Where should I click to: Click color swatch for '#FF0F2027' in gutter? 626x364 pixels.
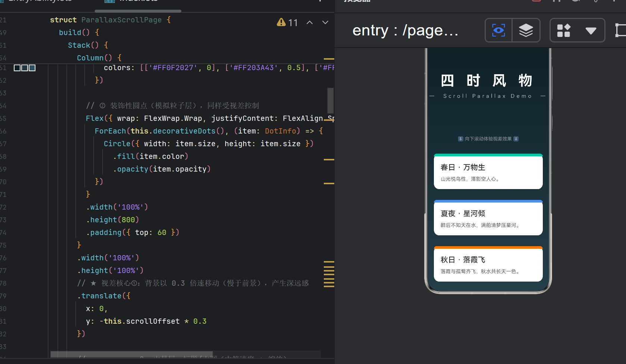click(17, 68)
